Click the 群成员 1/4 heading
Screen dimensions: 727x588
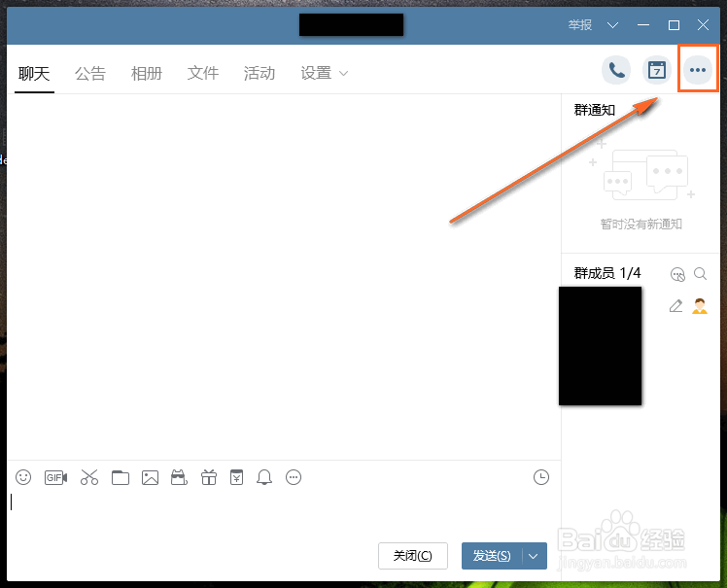(x=607, y=273)
